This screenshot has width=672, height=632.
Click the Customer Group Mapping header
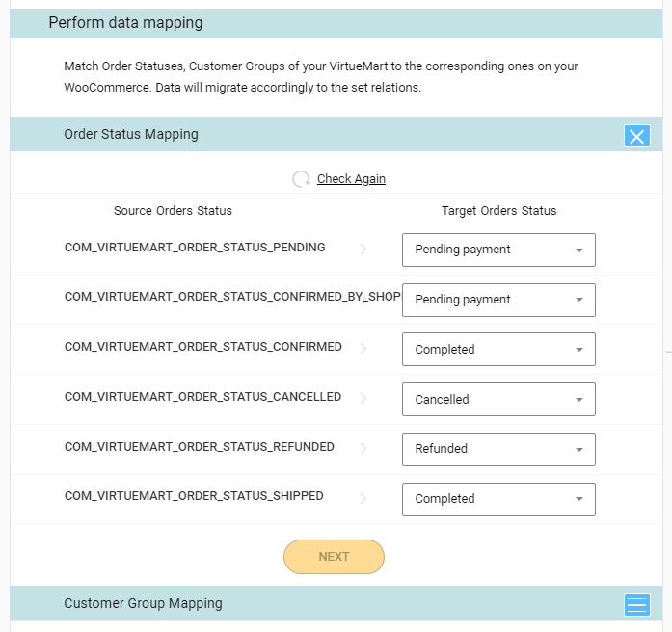tap(336, 603)
